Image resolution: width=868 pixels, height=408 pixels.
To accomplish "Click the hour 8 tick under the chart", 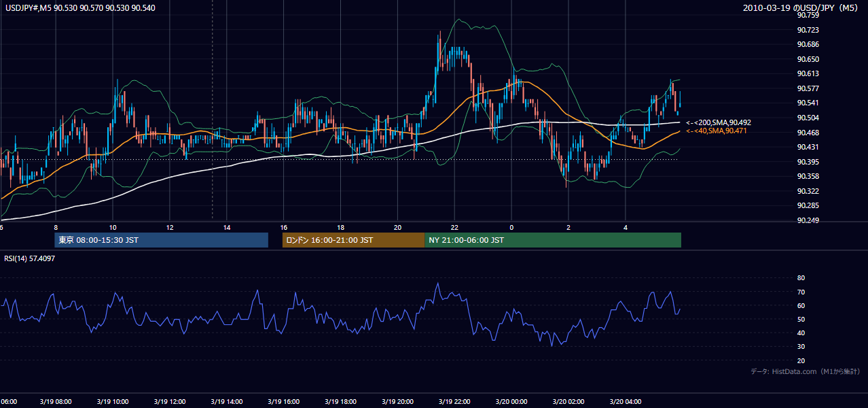I will pyautogui.click(x=56, y=228).
